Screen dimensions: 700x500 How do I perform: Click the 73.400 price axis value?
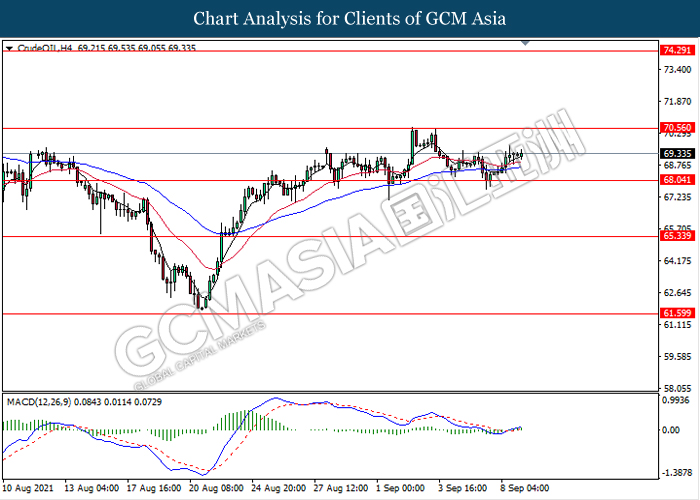pos(676,70)
